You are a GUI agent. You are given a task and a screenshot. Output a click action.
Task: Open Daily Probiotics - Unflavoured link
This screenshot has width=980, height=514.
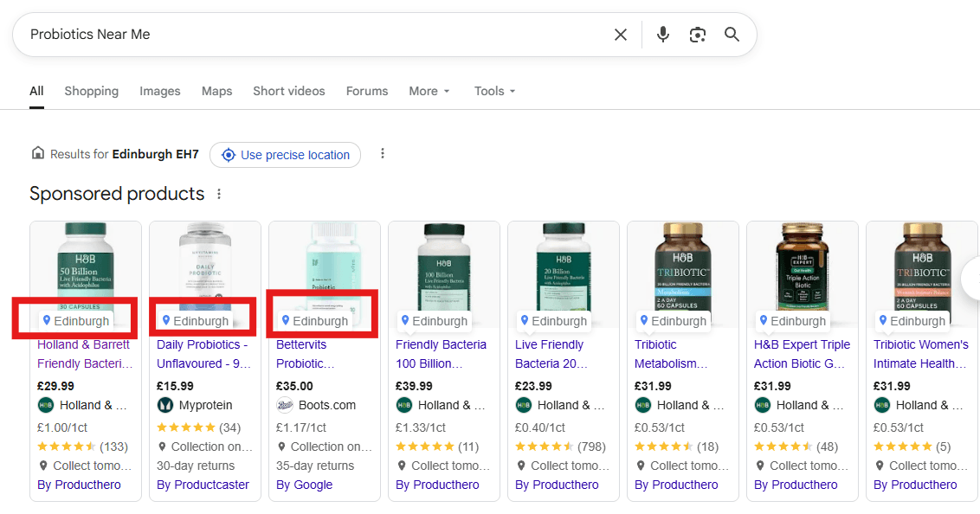click(x=203, y=354)
